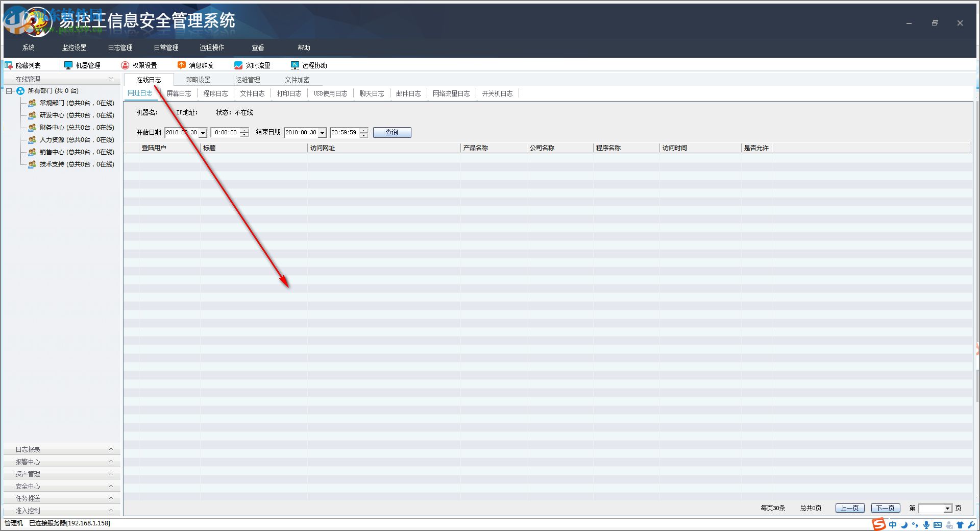
Task: Open the 查看 menu
Action: coord(258,47)
